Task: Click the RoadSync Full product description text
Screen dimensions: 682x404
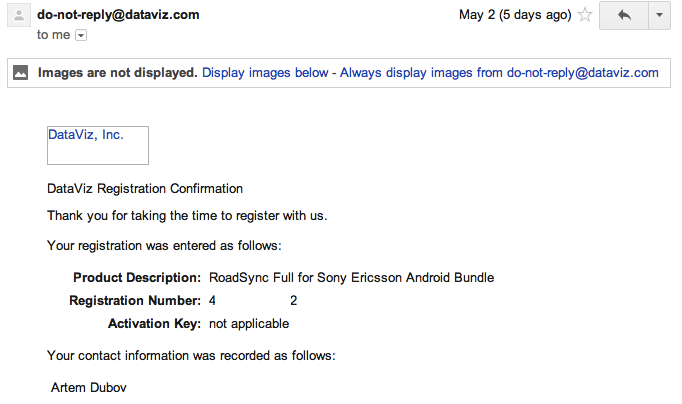Action: [351, 277]
